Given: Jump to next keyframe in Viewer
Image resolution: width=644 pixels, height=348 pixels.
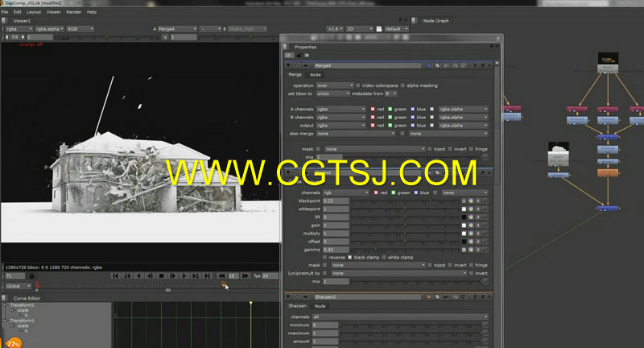Looking at the screenshot, I should pyautogui.click(x=196, y=275).
